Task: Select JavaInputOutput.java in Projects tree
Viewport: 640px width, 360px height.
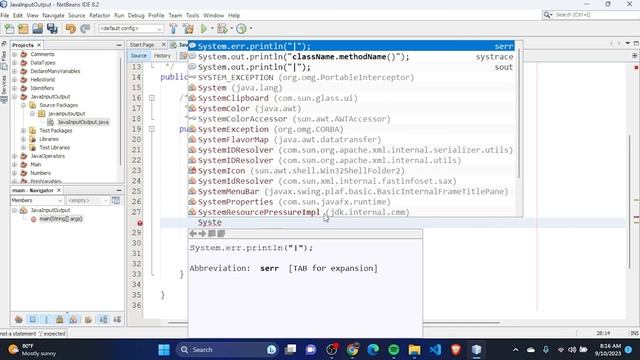Action: point(83,122)
